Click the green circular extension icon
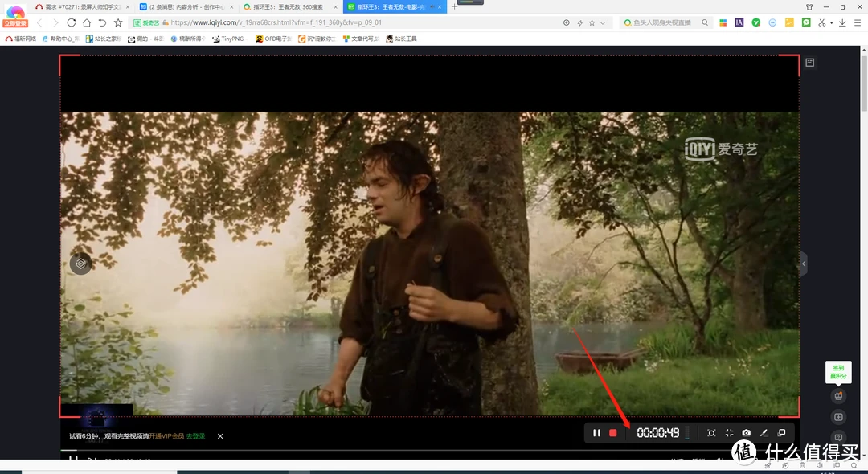 [755, 22]
